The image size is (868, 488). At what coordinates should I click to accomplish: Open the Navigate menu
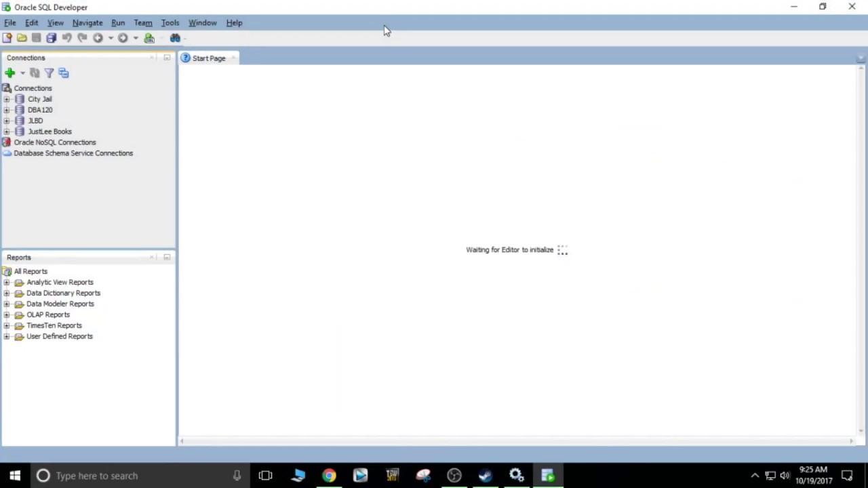click(x=87, y=22)
